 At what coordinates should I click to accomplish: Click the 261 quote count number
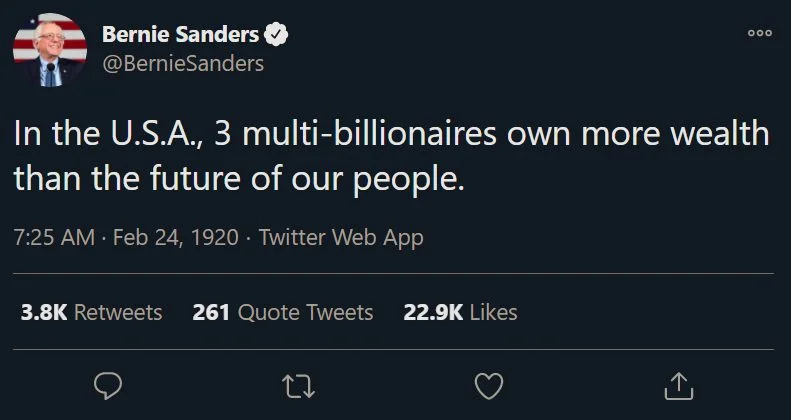[x=211, y=312]
